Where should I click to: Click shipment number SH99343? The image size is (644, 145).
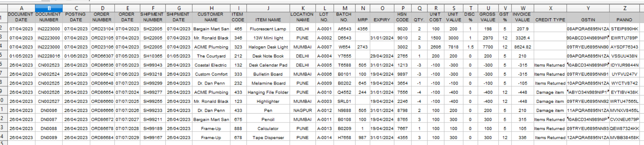(153, 65)
